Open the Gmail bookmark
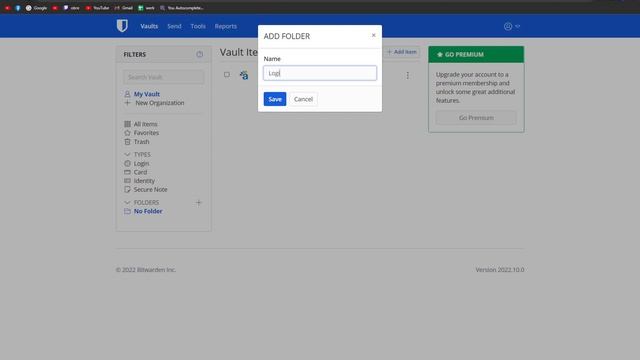 [x=124, y=8]
